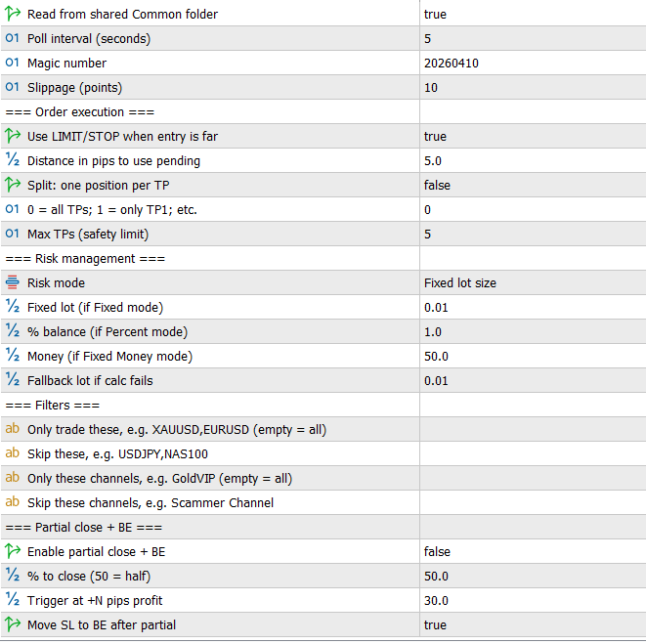The image size is (646, 644).
Task: Open the Read from shared Common folder value
Action: [x=435, y=15]
